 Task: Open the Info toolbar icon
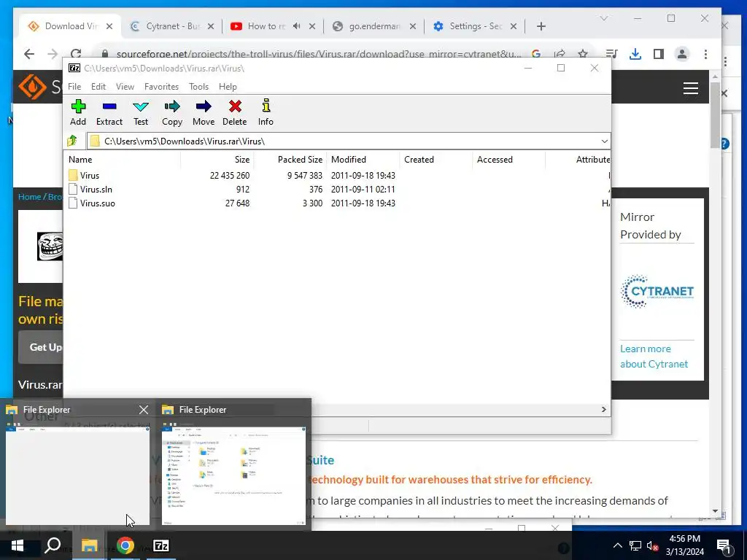point(266,112)
